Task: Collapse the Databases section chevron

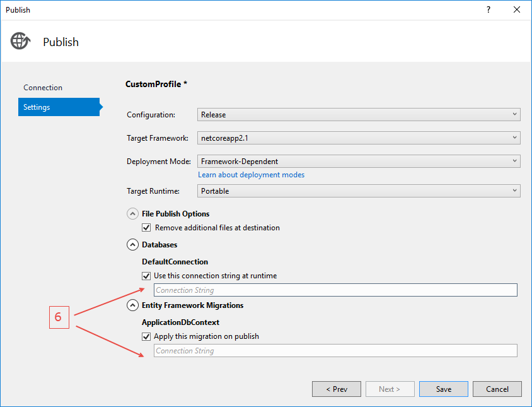Action: 133,245
